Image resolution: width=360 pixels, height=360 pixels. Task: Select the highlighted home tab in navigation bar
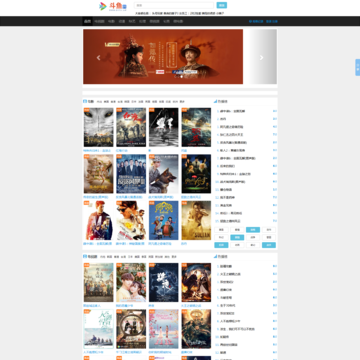(87, 21)
